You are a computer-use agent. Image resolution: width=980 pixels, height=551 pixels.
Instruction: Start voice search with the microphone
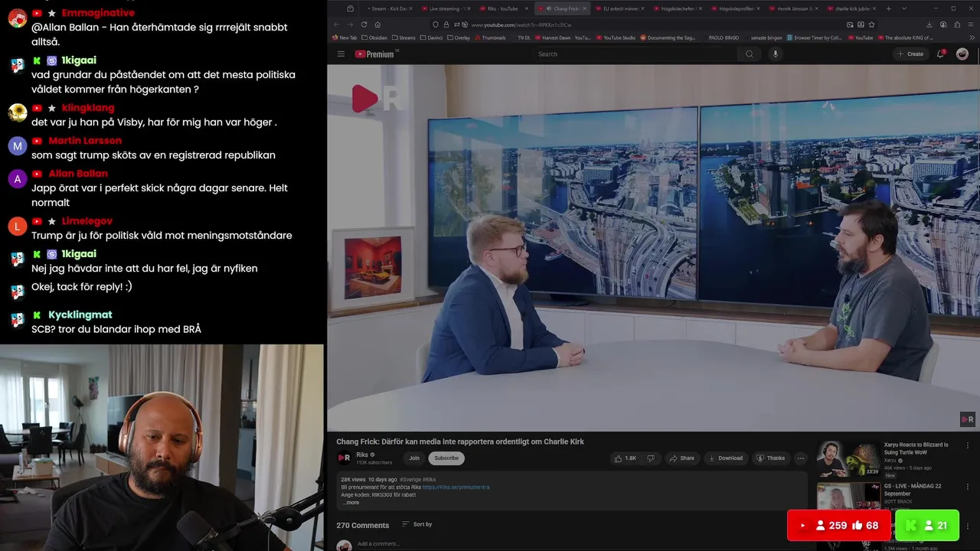pos(775,54)
